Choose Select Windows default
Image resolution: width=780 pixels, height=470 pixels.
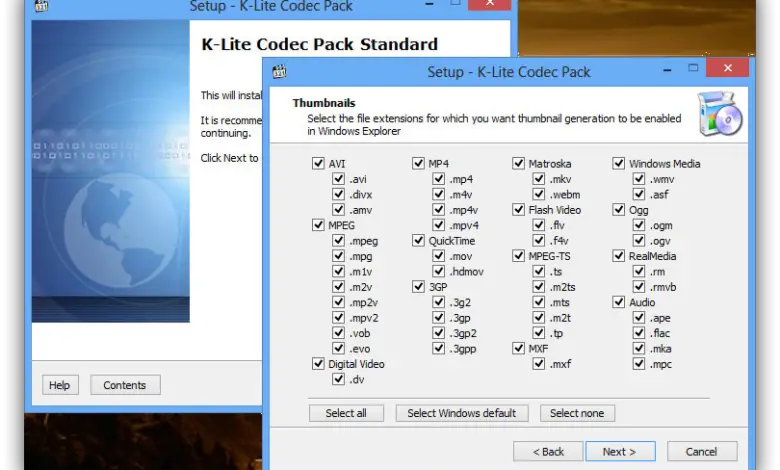tap(462, 413)
